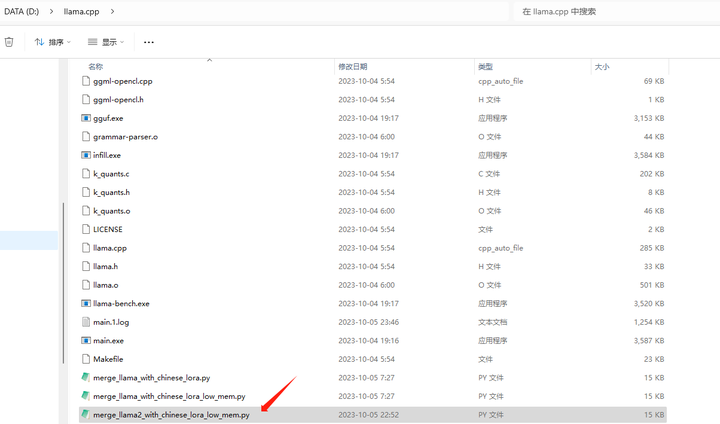Select merge_llama_with_chinese_lora.py Python icon
Viewport: 720px width, 424px height.
pos(85,377)
